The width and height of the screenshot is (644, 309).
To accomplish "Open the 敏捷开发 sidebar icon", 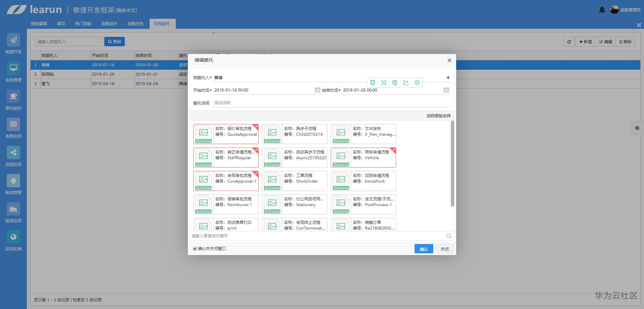I will pos(13,40).
